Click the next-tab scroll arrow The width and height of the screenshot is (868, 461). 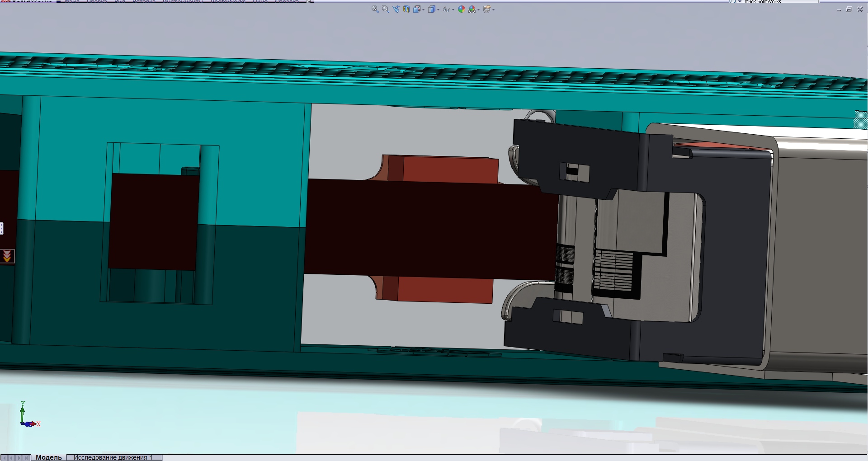(19, 458)
